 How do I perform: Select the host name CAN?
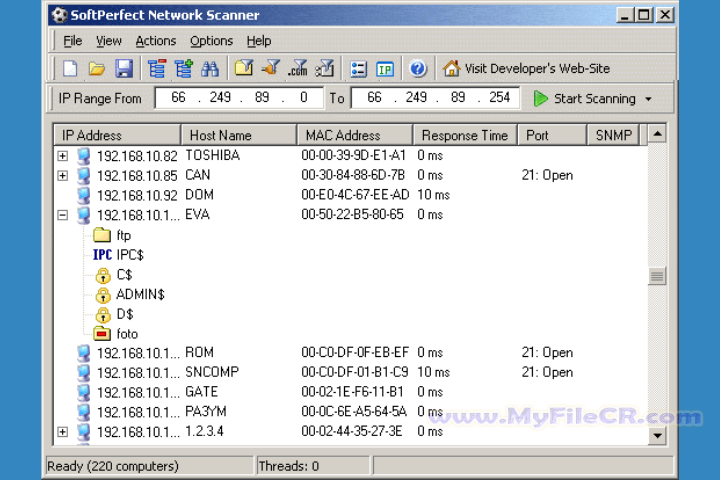point(197,175)
